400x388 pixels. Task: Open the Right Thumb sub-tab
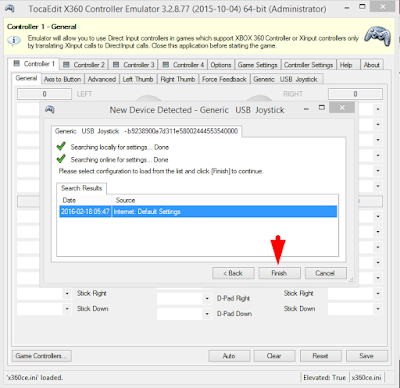pos(178,79)
